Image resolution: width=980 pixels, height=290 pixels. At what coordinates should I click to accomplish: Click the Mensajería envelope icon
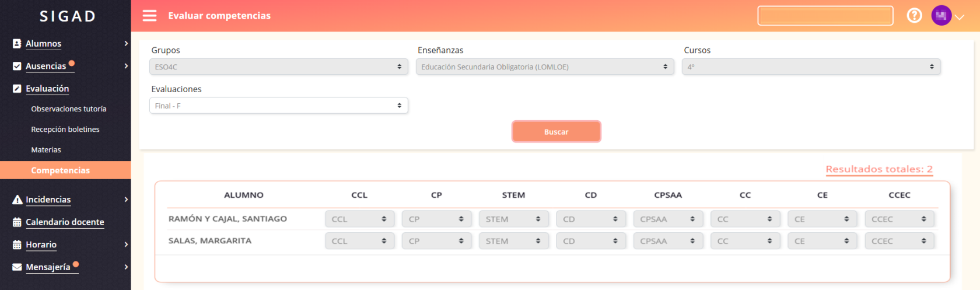click(x=17, y=267)
